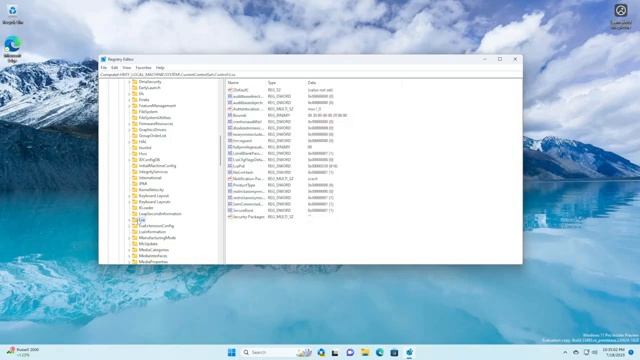Open Microsoft Store from the taskbar
This screenshot has height=360, width=640.
pos(394,352)
